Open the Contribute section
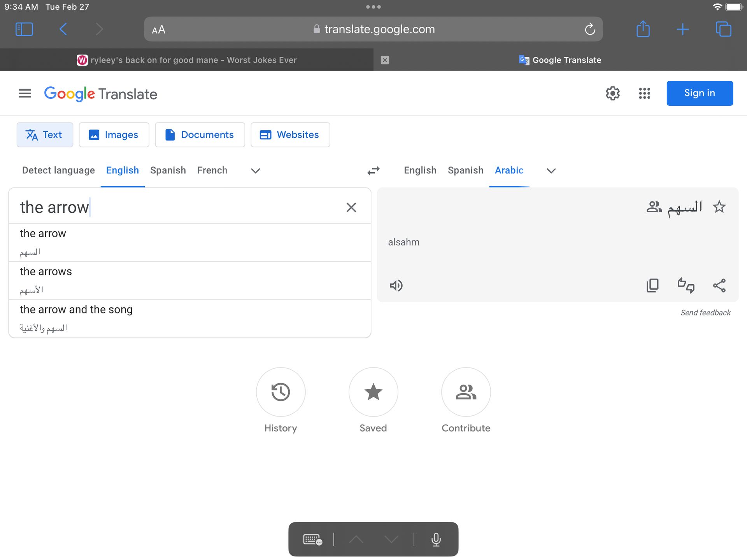This screenshot has width=747, height=560. click(466, 392)
